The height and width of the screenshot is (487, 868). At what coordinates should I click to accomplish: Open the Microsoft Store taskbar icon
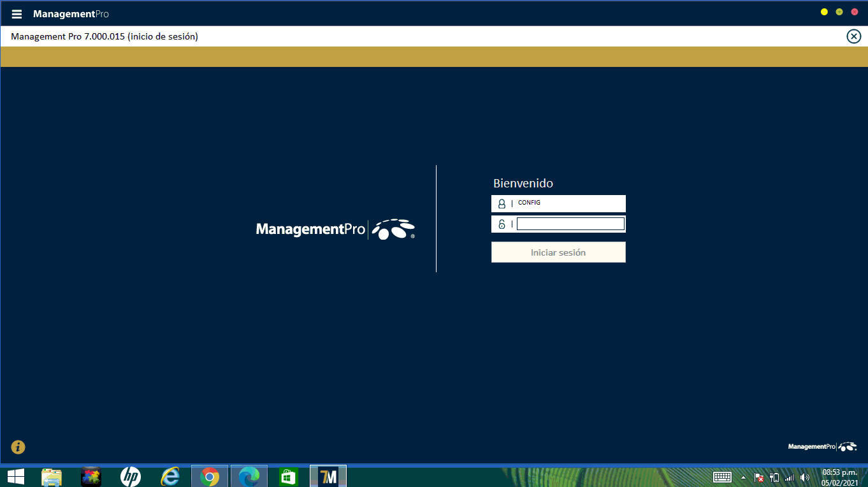[288, 476]
